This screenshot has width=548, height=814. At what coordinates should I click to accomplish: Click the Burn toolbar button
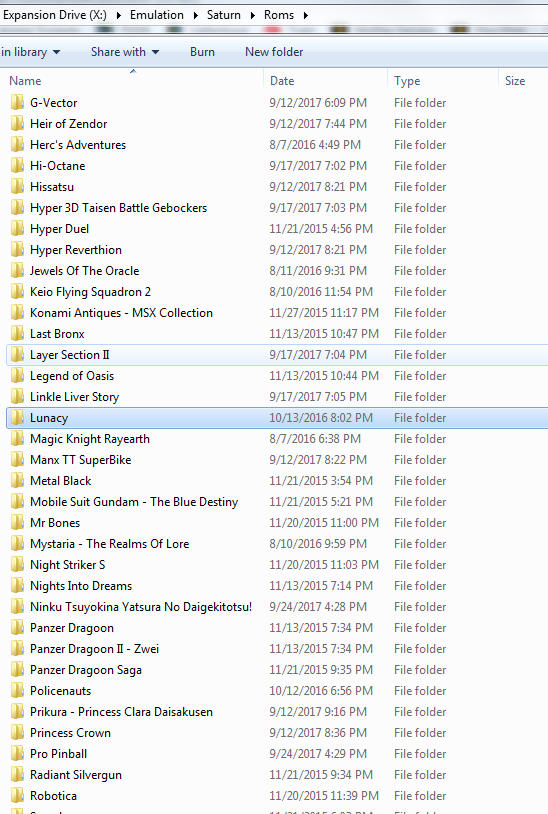pyautogui.click(x=202, y=52)
